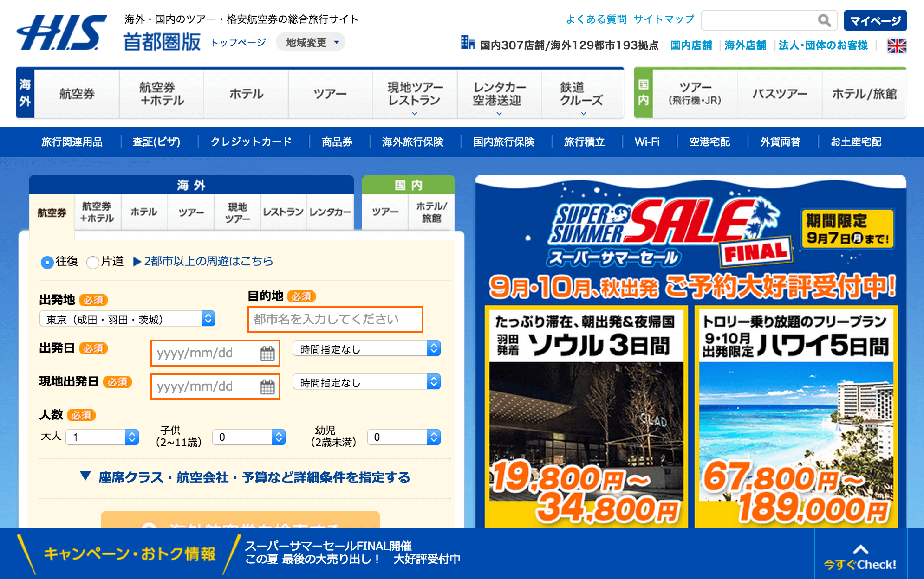Select the 往復 round-trip radio button
The image size is (924, 579).
pos(47,262)
